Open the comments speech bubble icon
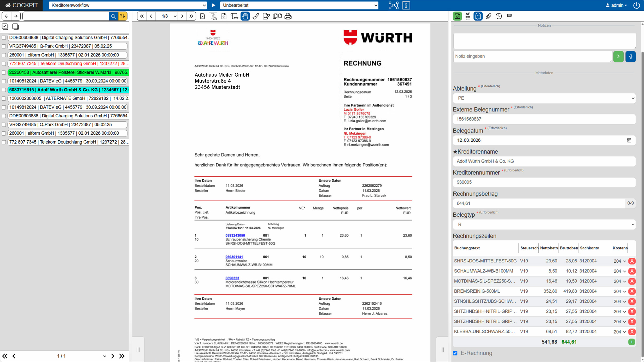The image size is (644, 362). click(509, 16)
